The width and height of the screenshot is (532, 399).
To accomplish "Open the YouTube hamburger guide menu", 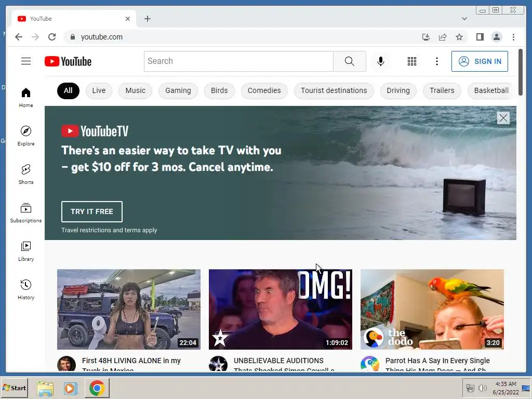I will point(26,61).
